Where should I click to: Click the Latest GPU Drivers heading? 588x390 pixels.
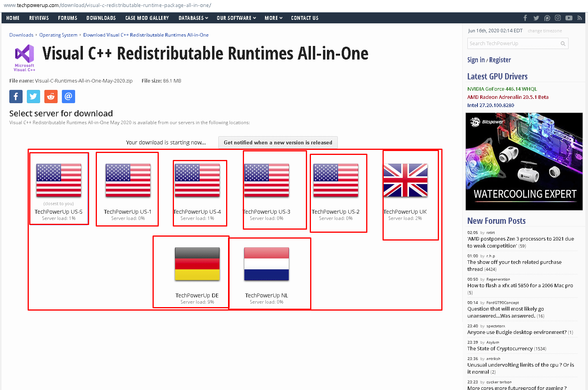[x=497, y=76]
